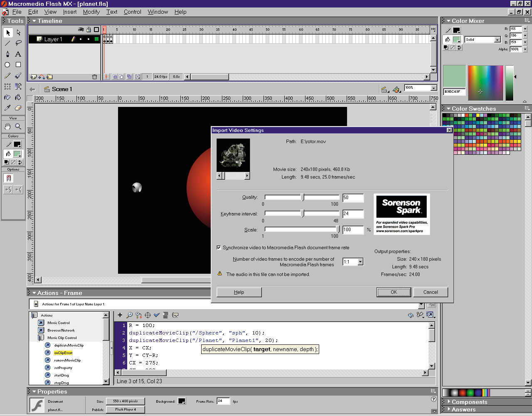Screen dimensions: 532x416
Task: Click the outline box icon for all layers
Action: point(96,30)
